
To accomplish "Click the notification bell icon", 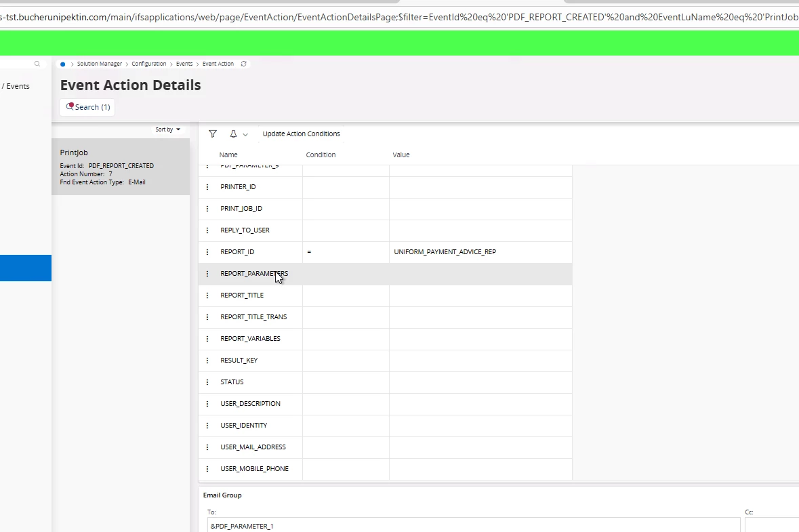I will pyautogui.click(x=233, y=134).
